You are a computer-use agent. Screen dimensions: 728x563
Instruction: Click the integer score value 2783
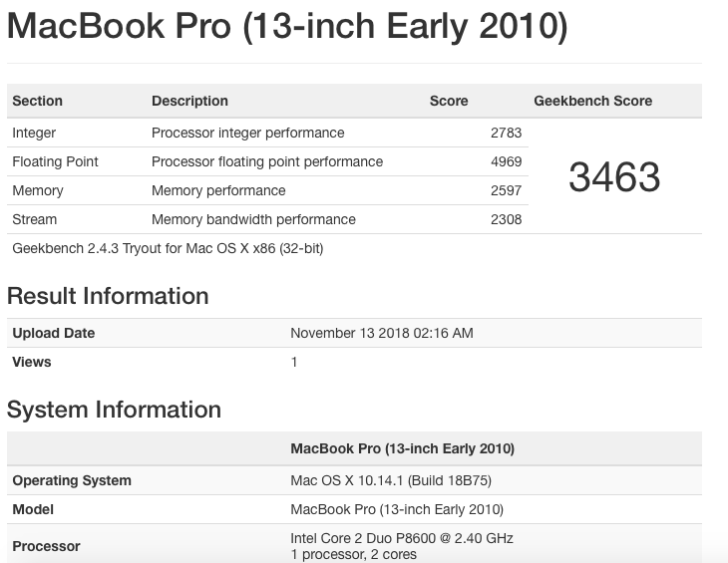tap(506, 133)
